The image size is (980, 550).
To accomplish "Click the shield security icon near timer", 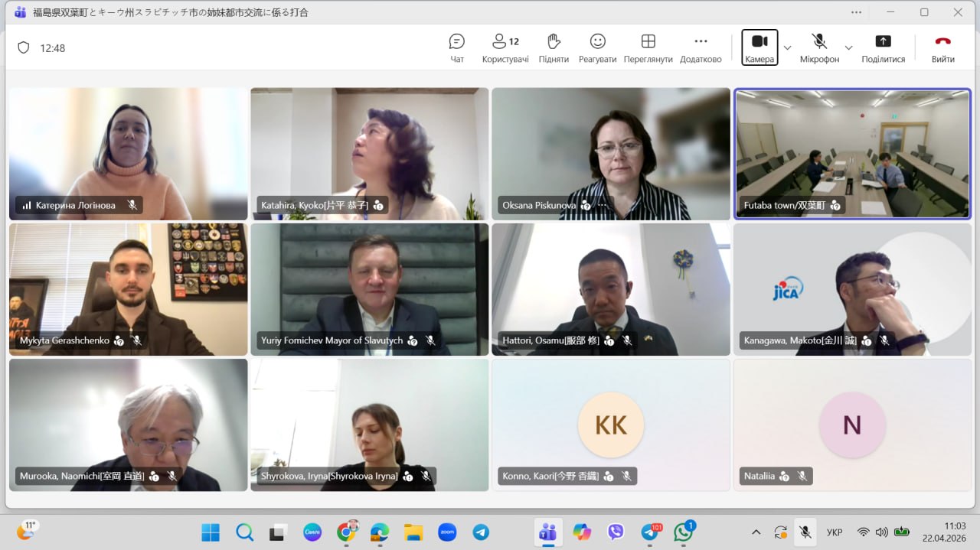I will point(24,47).
